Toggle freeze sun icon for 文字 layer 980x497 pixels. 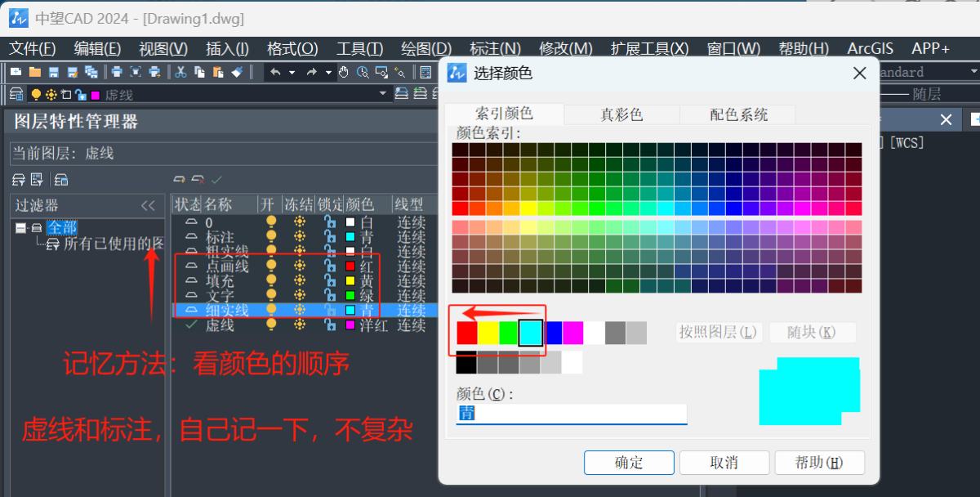click(300, 296)
